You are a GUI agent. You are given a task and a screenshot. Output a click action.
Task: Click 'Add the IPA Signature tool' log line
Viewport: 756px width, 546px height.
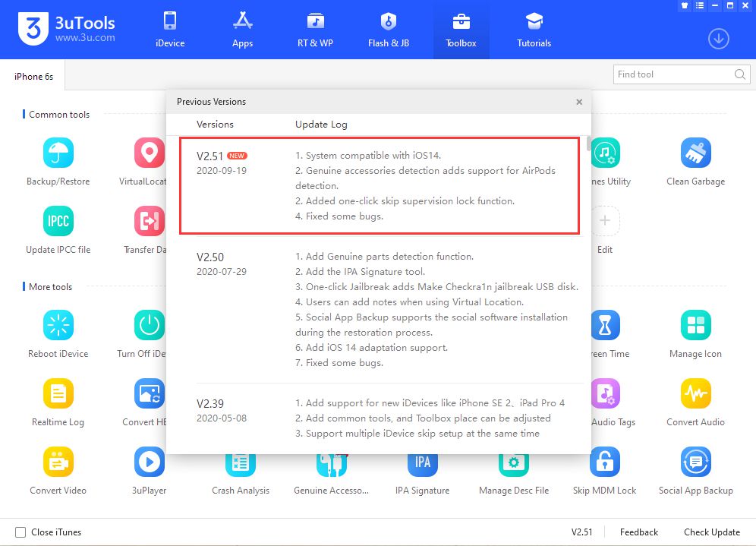click(360, 272)
